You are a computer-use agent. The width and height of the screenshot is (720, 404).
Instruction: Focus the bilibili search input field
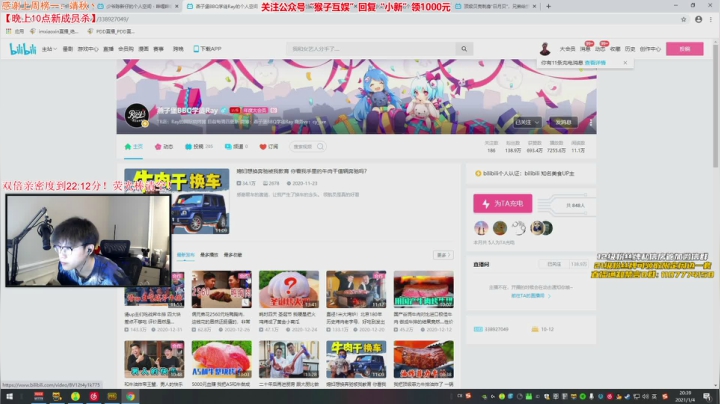point(371,49)
